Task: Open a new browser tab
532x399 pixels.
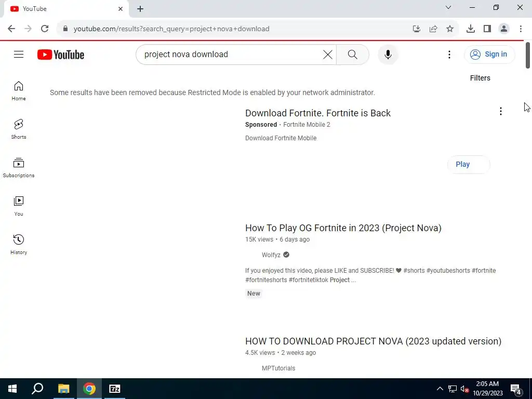Action: (x=140, y=9)
